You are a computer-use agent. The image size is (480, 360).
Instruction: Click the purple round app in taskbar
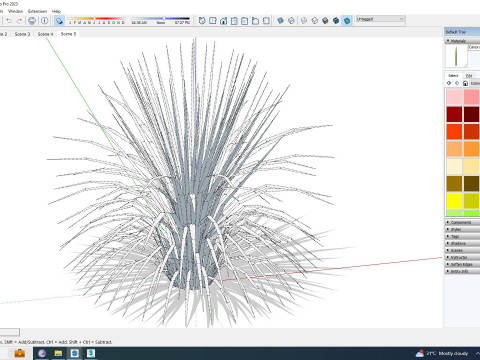[x=42, y=353]
